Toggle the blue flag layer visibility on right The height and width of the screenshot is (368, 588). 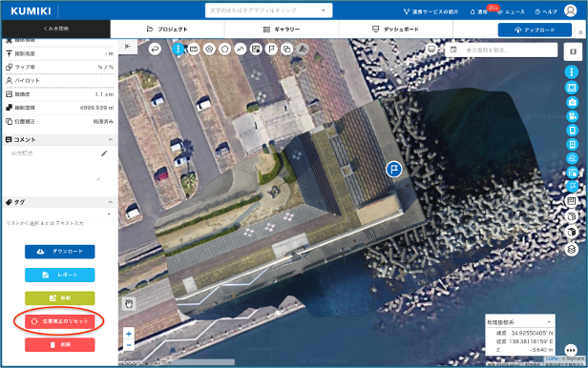tap(572, 186)
